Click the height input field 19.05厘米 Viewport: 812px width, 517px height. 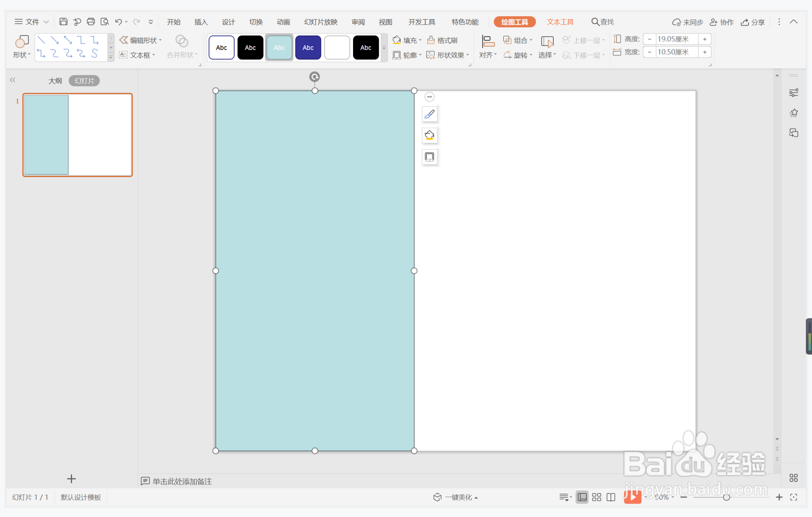tap(676, 39)
